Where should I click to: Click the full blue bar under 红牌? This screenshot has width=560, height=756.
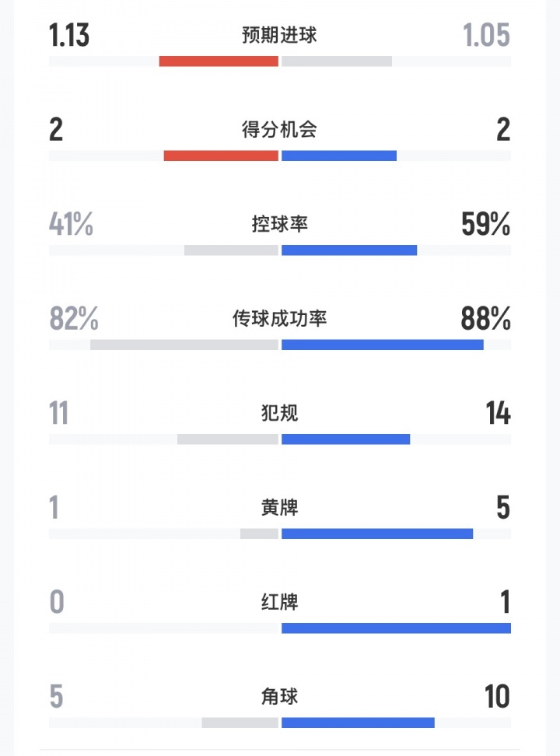click(x=396, y=628)
